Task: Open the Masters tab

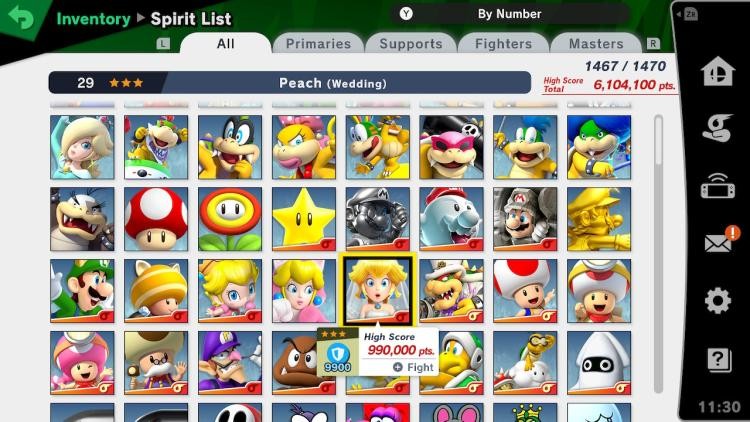Action: [596, 44]
